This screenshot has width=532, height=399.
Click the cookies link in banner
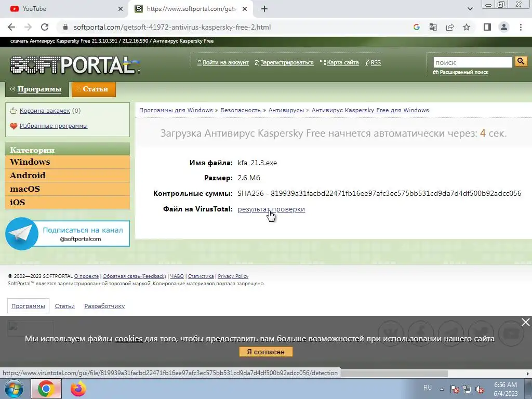click(x=129, y=339)
